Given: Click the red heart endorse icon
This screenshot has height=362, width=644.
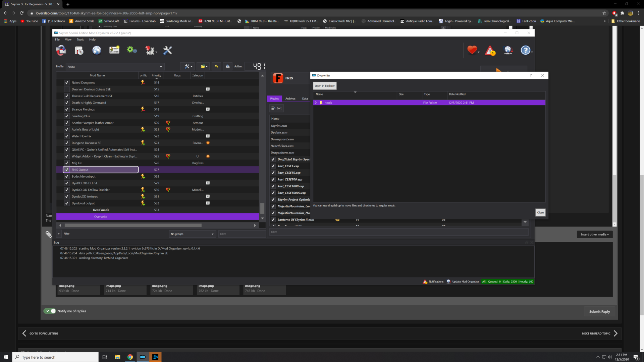Looking at the screenshot, I should coord(473,50).
